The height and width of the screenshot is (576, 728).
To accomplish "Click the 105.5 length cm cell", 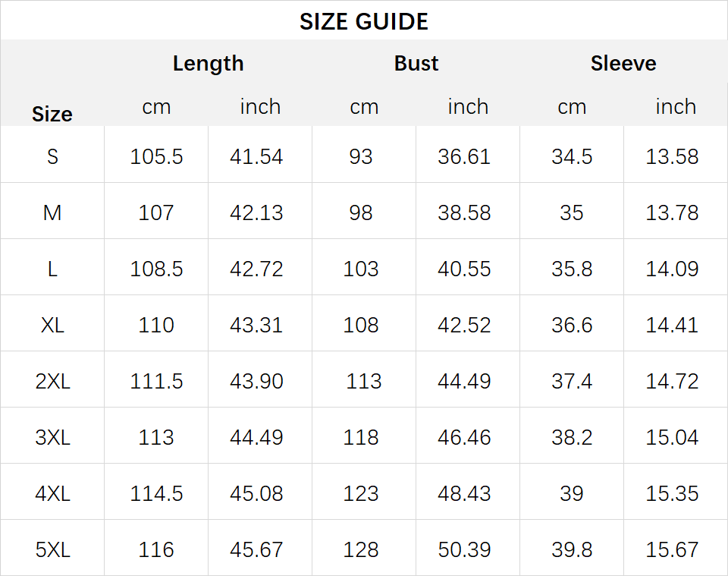I will click(x=156, y=156).
